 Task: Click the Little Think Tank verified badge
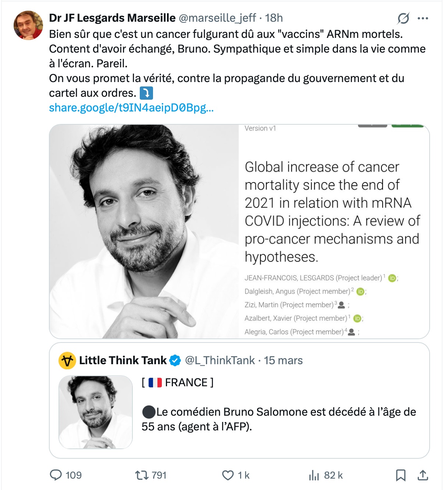[x=175, y=361]
